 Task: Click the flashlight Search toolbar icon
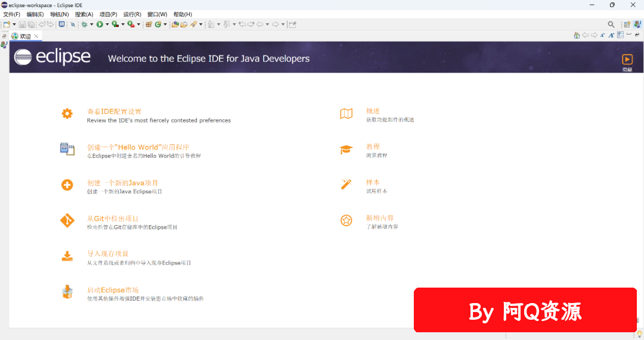pyautogui.click(x=193, y=24)
